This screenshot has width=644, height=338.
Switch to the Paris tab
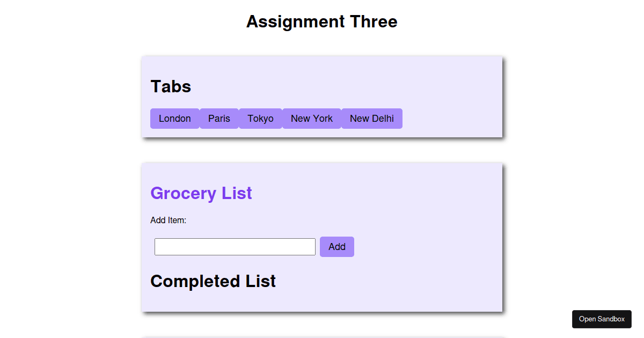(219, 118)
